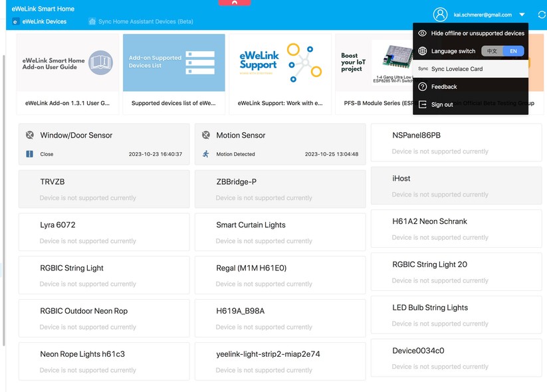Select the RGBIC String Light 20 card
Viewport: 547px width, 392px height.
(x=457, y=272)
